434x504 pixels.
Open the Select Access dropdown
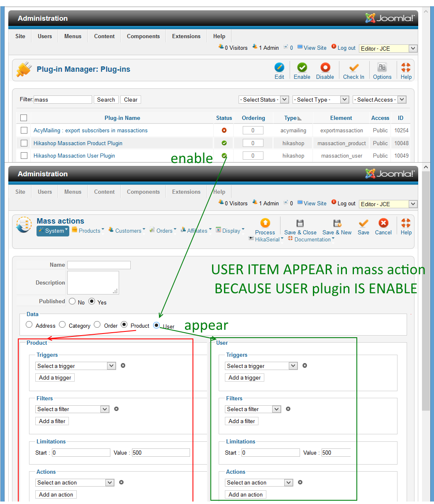[379, 100]
